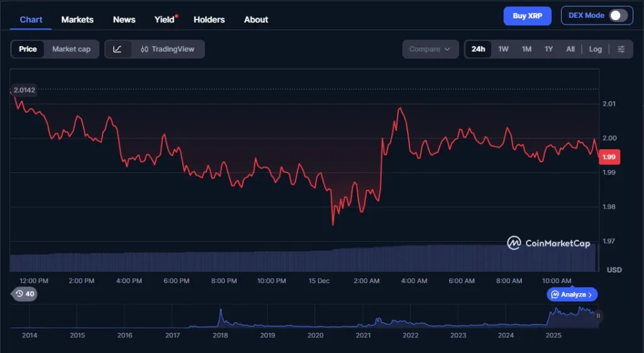Viewport: 644px width, 353px height.
Task: Expand the Compare dropdown
Action: coord(430,49)
